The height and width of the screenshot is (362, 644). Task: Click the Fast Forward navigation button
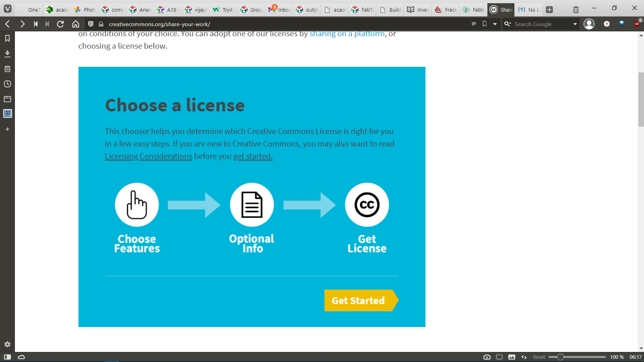47,24
